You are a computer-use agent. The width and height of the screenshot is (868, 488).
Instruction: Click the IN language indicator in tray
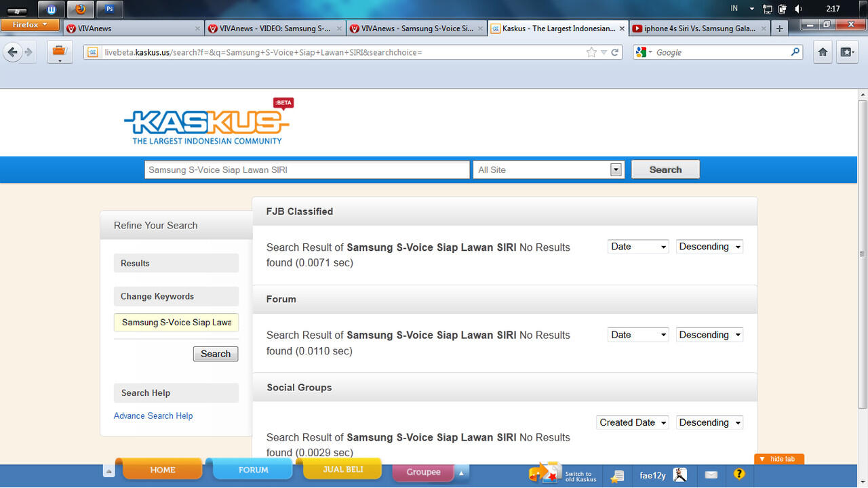pos(734,9)
